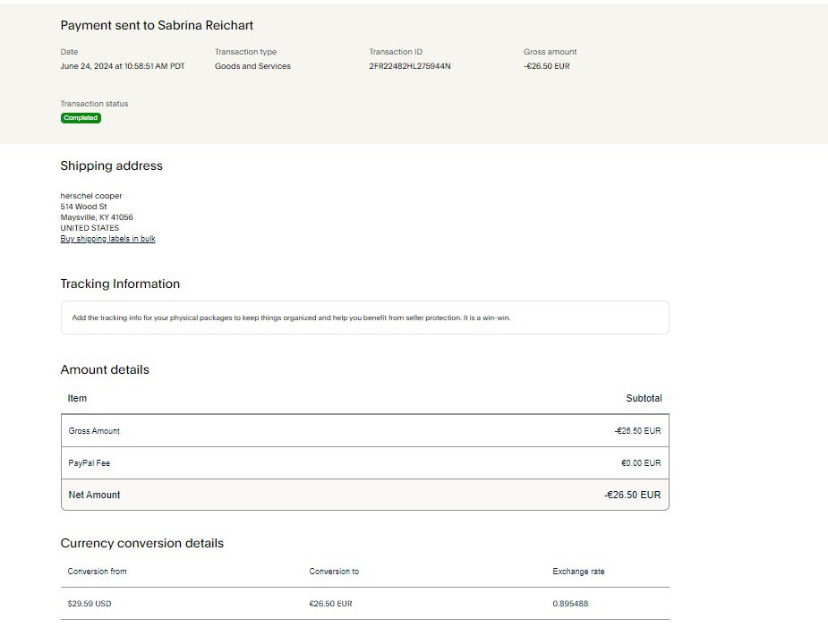Viewport: 828px width, 644px height.
Task: Click the Payment sent to Sabrina Reichart heading
Action: coord(157,25)
